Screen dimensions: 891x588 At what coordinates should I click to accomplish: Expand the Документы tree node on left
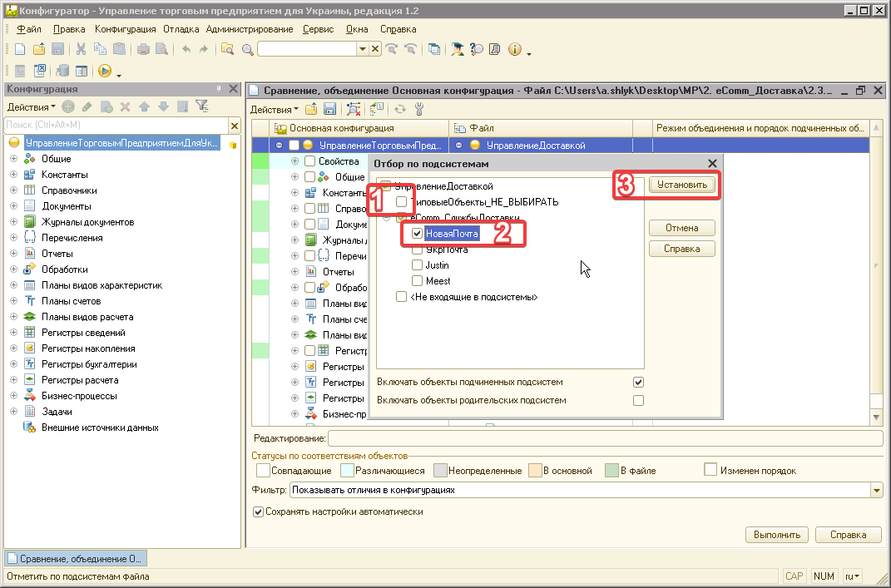coord(13,206)
